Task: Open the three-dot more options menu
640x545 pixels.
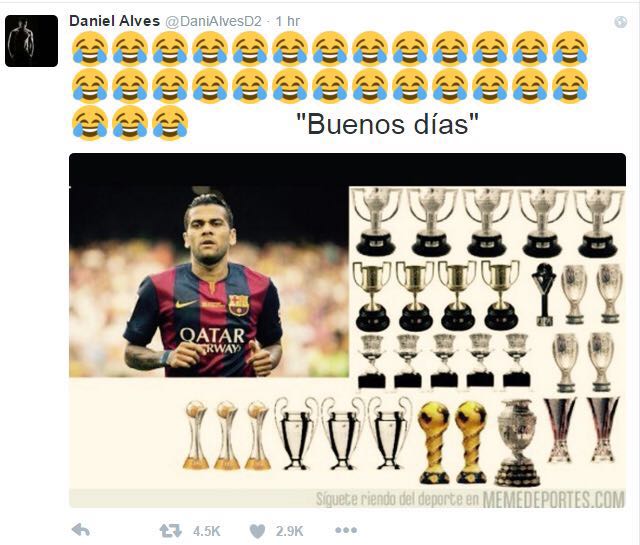Action: click(346, 530)
